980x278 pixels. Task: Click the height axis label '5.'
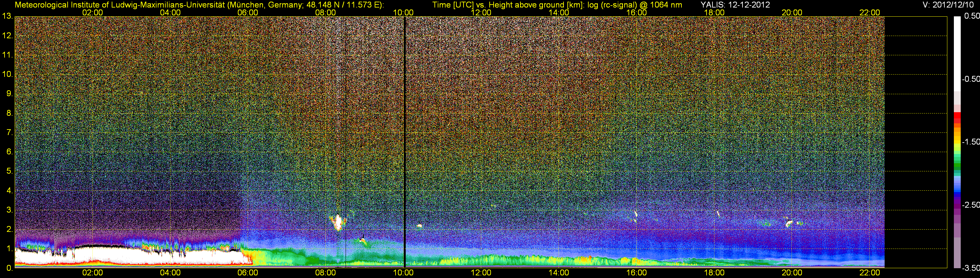pyautogui.click(x=9, y=171)
